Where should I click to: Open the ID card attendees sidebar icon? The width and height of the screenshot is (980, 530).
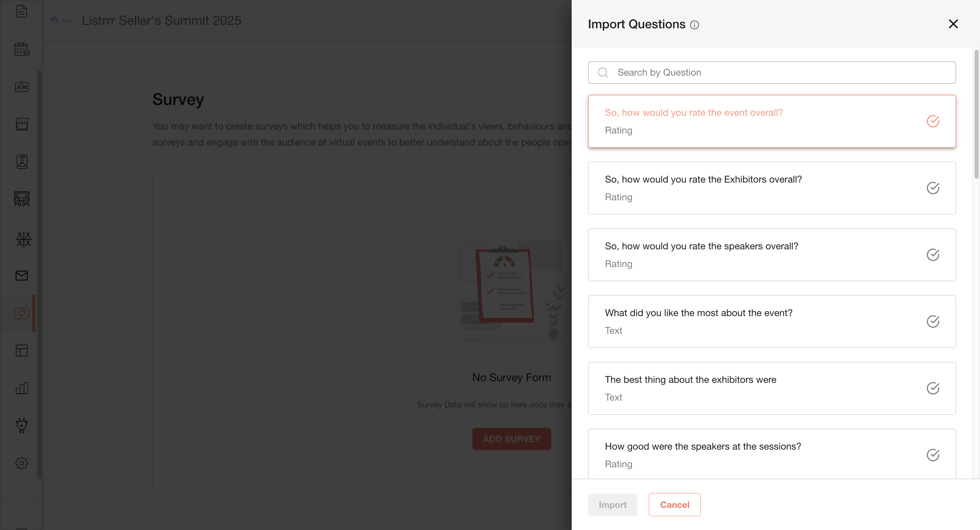[x=22, y=87]
